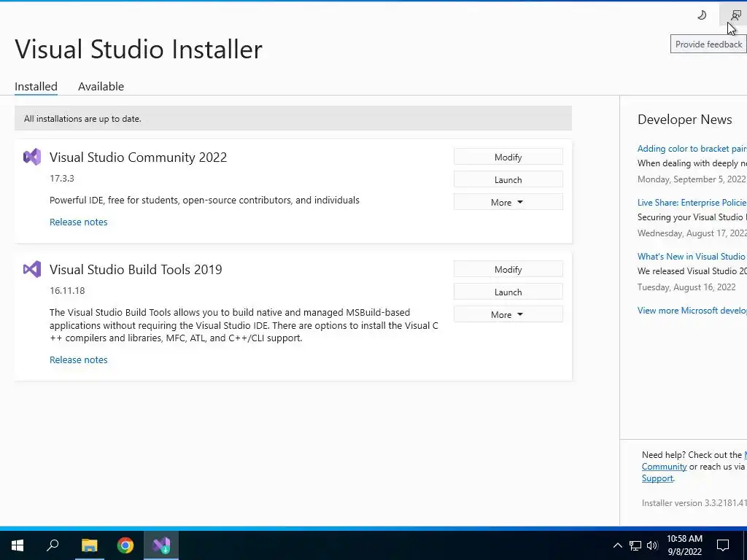Click the Visual Studio Installer title heading
Screen dimensions: 747x560
tap(139, 49)
